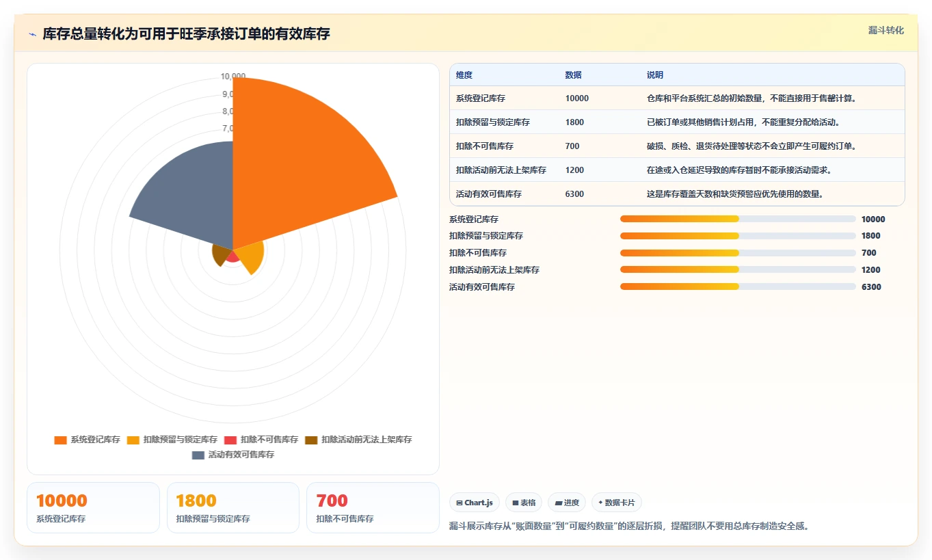Click the yellow-orange polar chart segment

(250, 258)
